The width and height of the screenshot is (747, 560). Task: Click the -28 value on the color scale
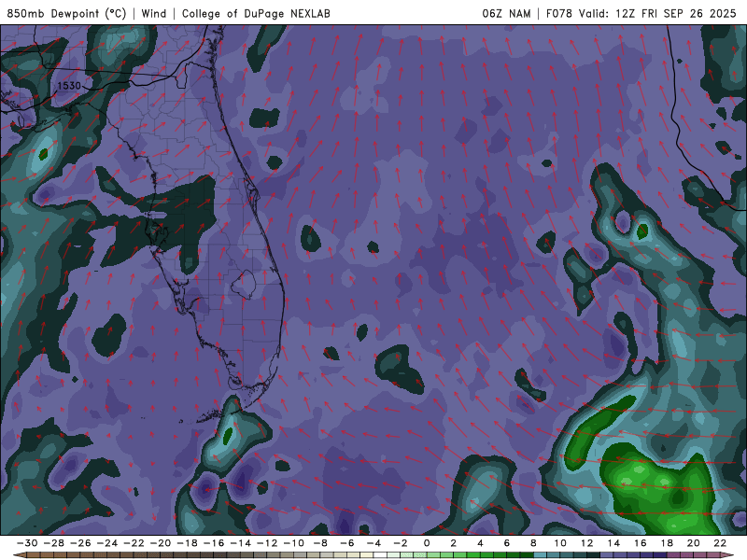tap(54, 543)
